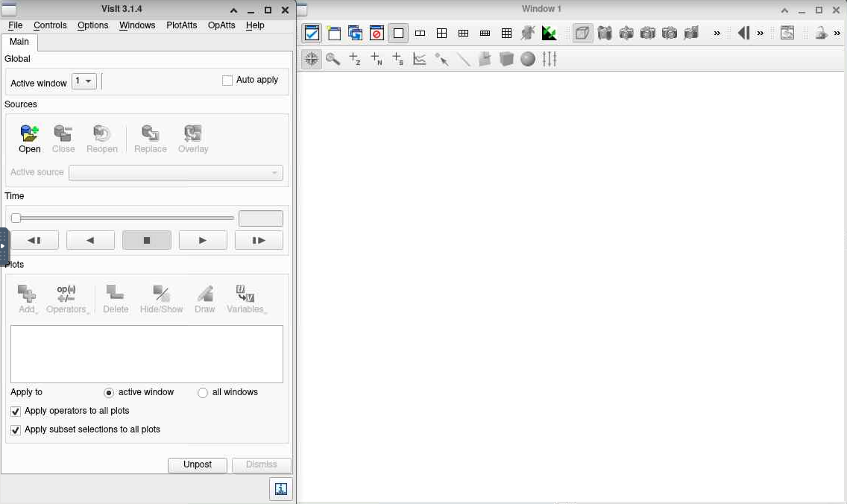
Task: Select the 2x4 eight-pane window layout icon
Action: click(485, 34)
